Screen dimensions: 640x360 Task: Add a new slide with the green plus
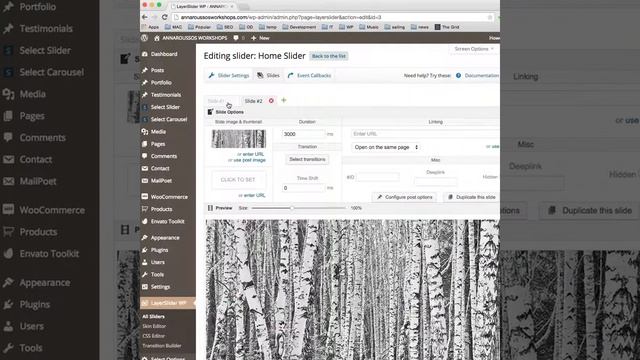tap(284, 100)
